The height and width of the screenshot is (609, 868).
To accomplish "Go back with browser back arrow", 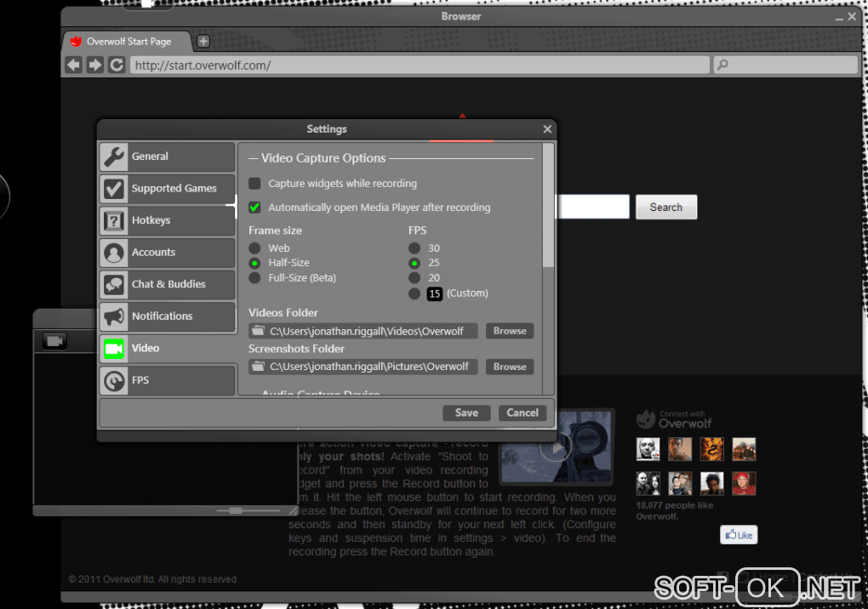I will (74, 65).
